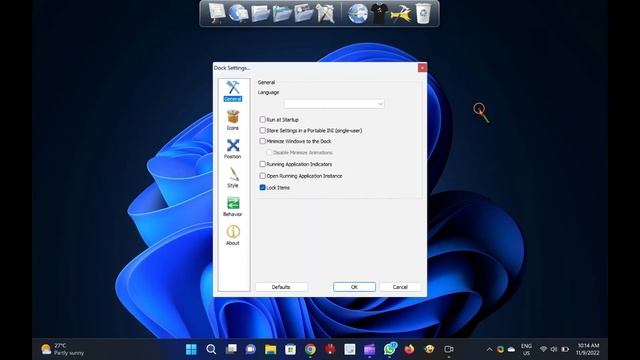Viewport: 640px width, 360px height.
Task: Open Microsoft Store from the taskbar
Action: pyautogui.click(x=290, y=349)
